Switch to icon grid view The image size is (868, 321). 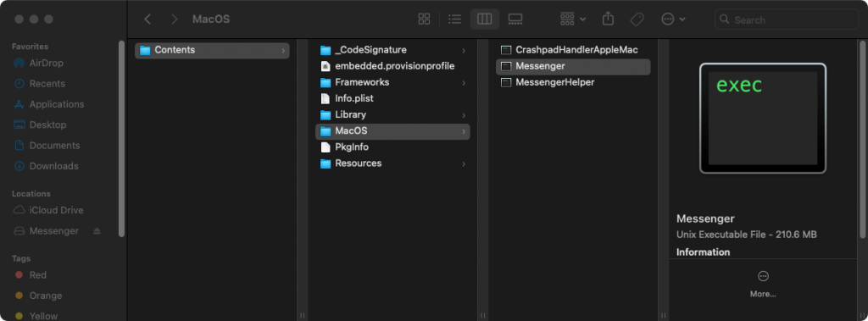tap(424, 19)
